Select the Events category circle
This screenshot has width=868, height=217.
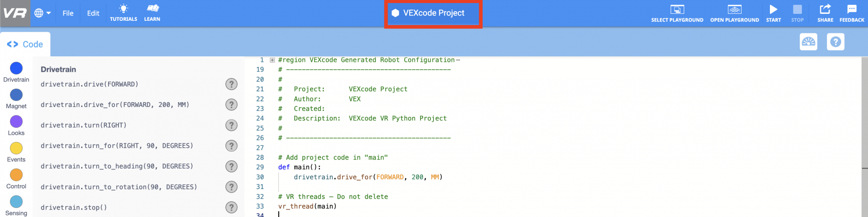pyautogui.click(x=16, y=148)
